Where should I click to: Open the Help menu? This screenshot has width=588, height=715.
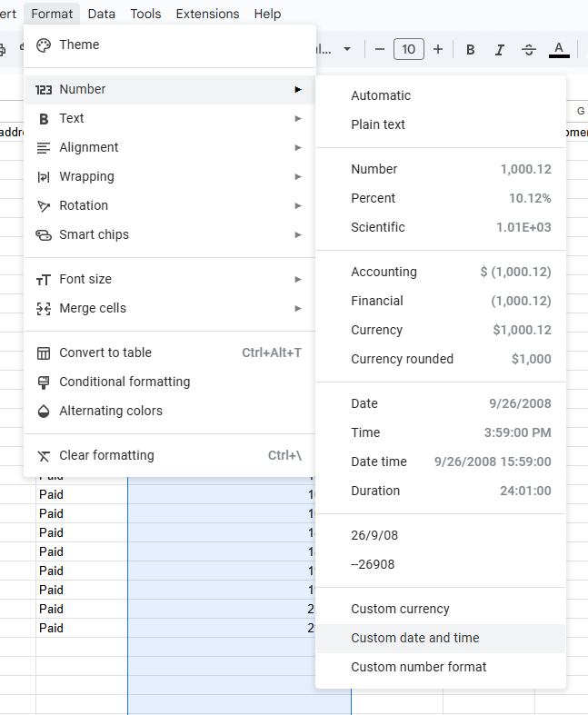click(267, 14)
